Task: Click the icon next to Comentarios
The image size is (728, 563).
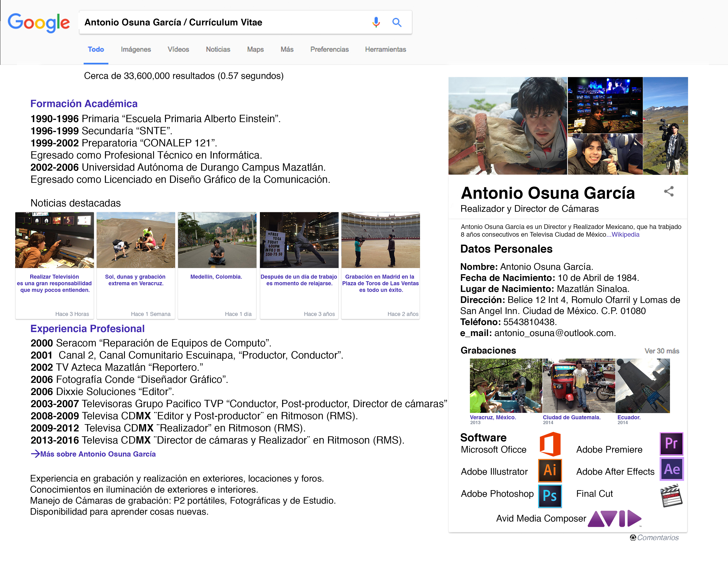Action: pyautogui.click(x=633, y=537)
